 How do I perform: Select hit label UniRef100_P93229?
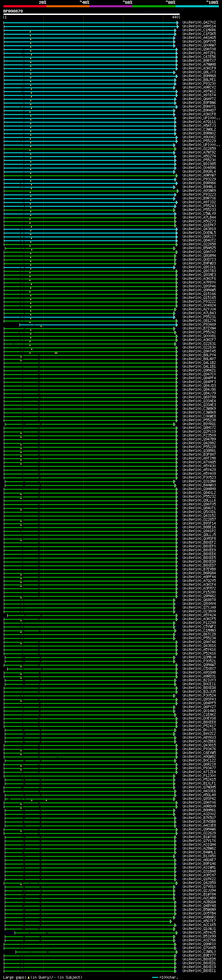pyautogui.click(x=199, y=179)
